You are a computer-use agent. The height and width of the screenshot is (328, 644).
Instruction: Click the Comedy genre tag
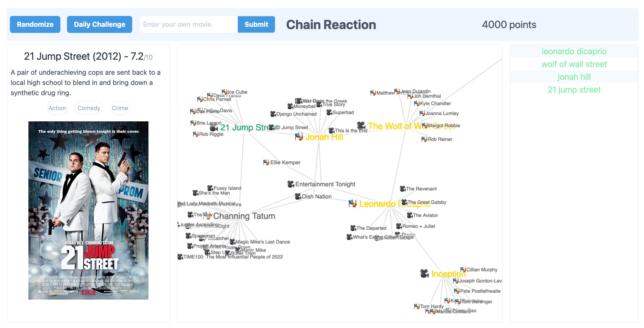point(88,108)
